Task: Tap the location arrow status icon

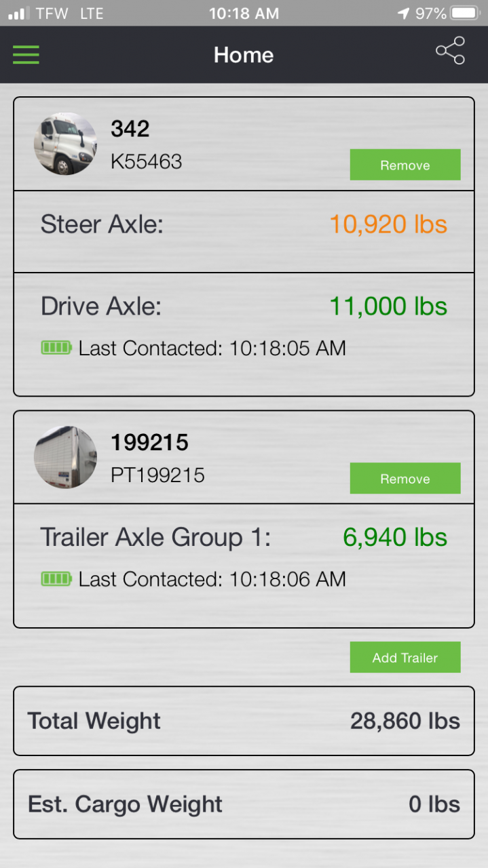Action: [404, 13]
